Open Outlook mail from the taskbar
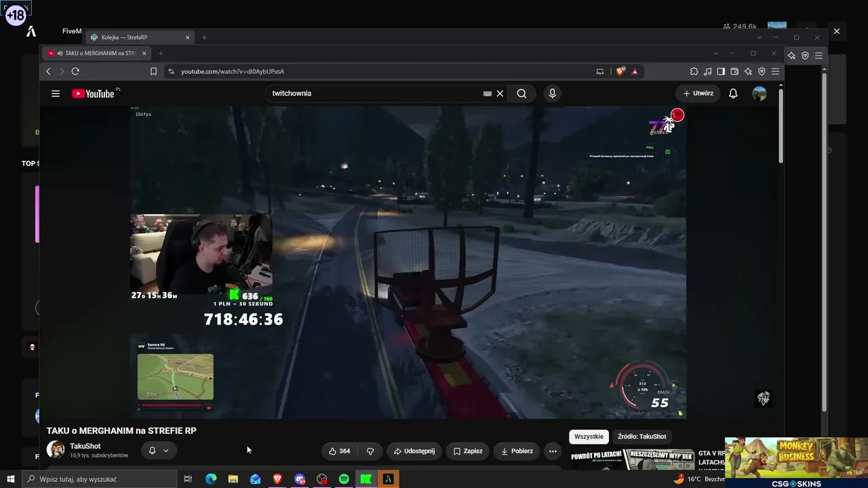 (255, 479)
